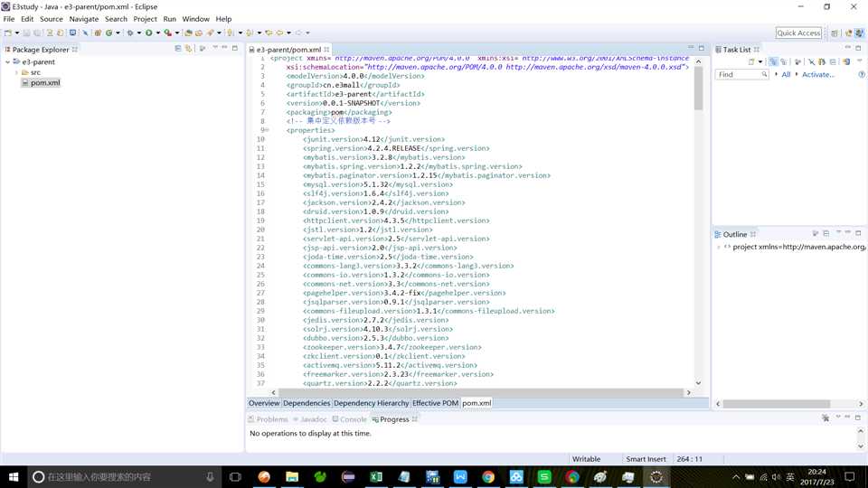
Task: Click Collapse All icon in Task List
Action: pyautogui.click(x=833, y=61)
